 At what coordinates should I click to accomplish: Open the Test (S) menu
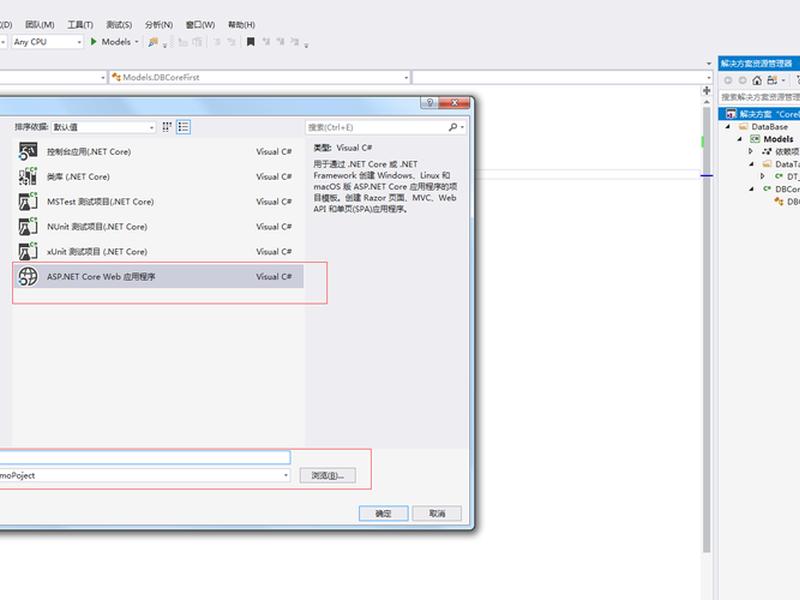tap(119, 24)
